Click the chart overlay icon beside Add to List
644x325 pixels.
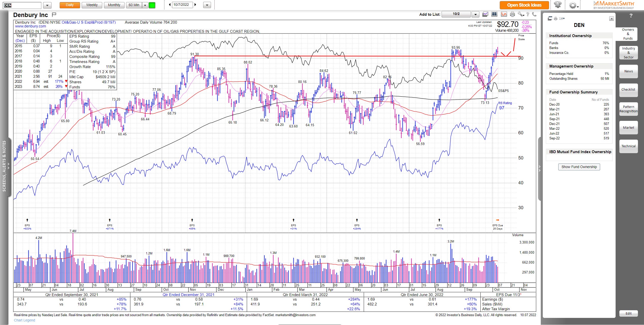click(485, 14)
